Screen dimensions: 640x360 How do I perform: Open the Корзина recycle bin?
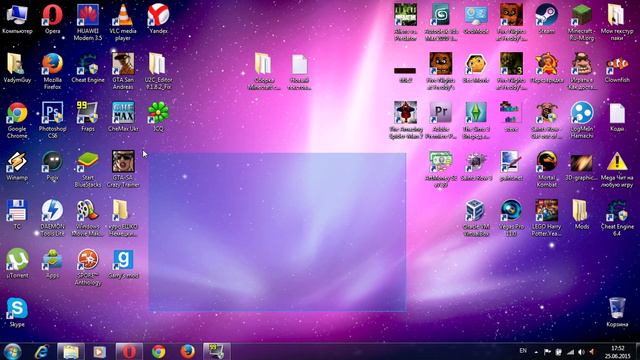617,313
